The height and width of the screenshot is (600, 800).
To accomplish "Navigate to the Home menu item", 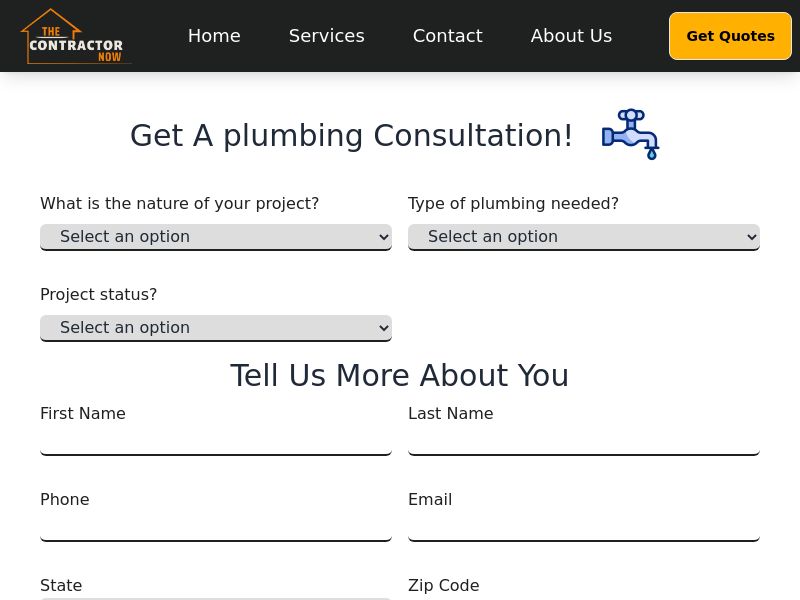I will pyautogui.click(x=214, y=35).
